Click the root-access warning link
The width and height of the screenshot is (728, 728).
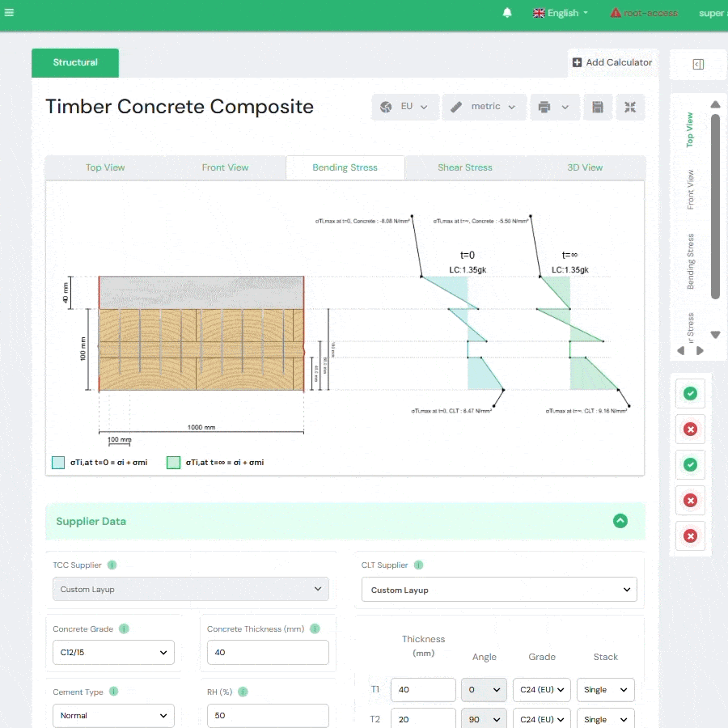[645, 13]
